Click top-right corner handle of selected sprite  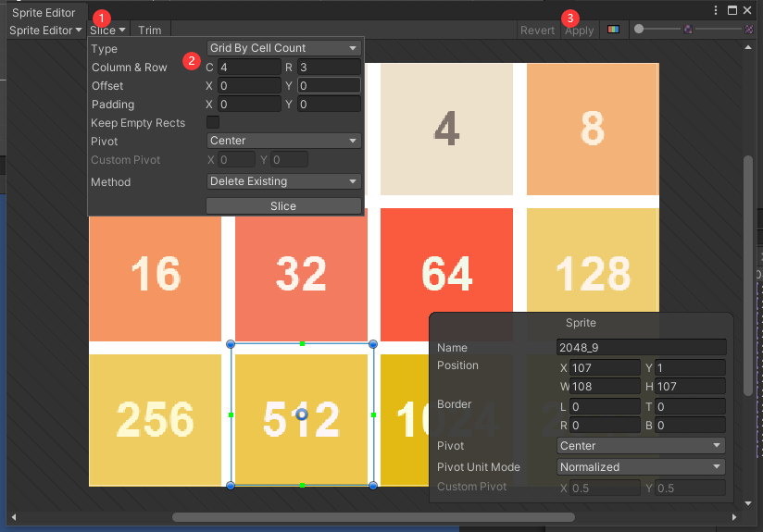(373, 344)
